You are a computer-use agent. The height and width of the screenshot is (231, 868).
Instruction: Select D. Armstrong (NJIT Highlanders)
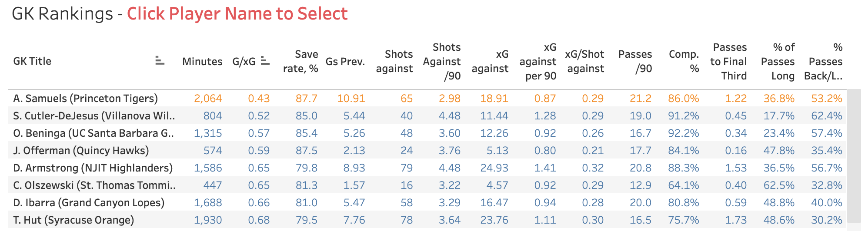(x=93, y=168)
